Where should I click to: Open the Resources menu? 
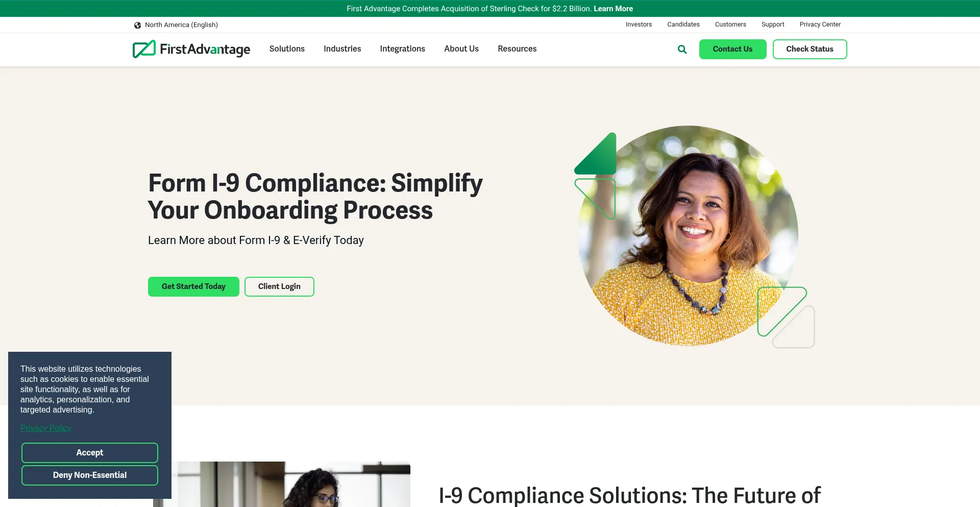517,49
